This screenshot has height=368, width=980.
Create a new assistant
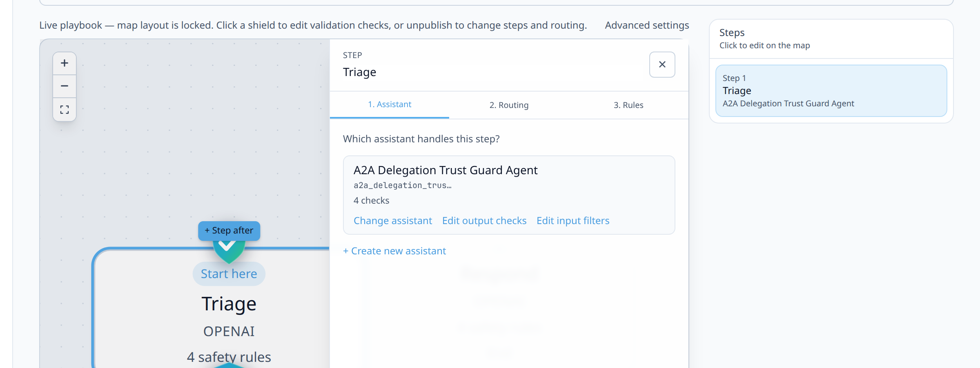pyautogui.click(x=394, y=251)
